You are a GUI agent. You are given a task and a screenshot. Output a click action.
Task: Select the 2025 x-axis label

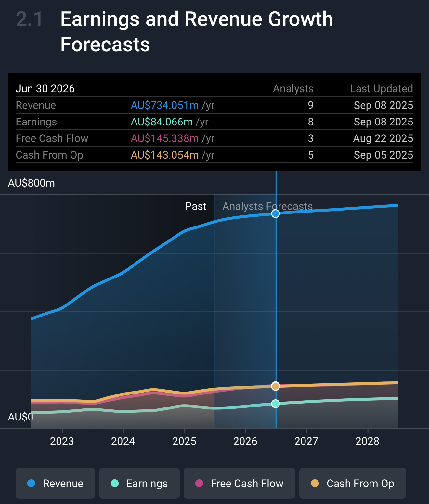184,441
